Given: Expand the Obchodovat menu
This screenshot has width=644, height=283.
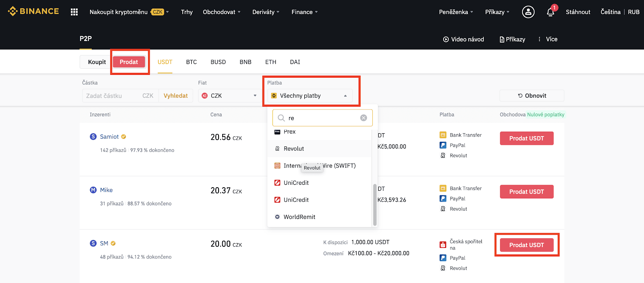Looking at the screenshot, I should click(222, 12).
